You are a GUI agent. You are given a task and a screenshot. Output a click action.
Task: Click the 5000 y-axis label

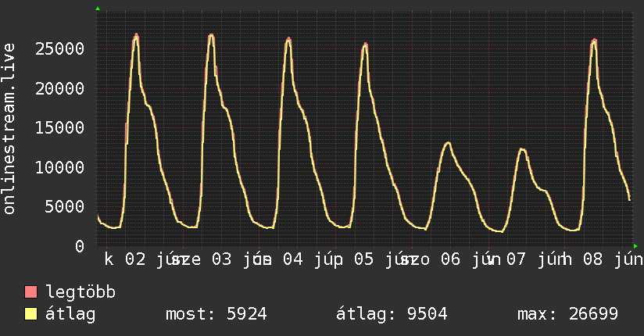(65, 206)
